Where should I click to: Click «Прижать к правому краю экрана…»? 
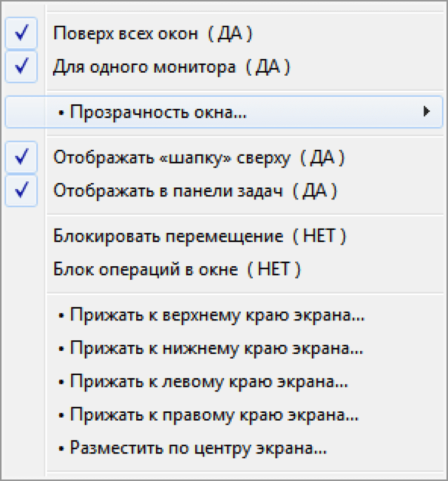point(214,414)
